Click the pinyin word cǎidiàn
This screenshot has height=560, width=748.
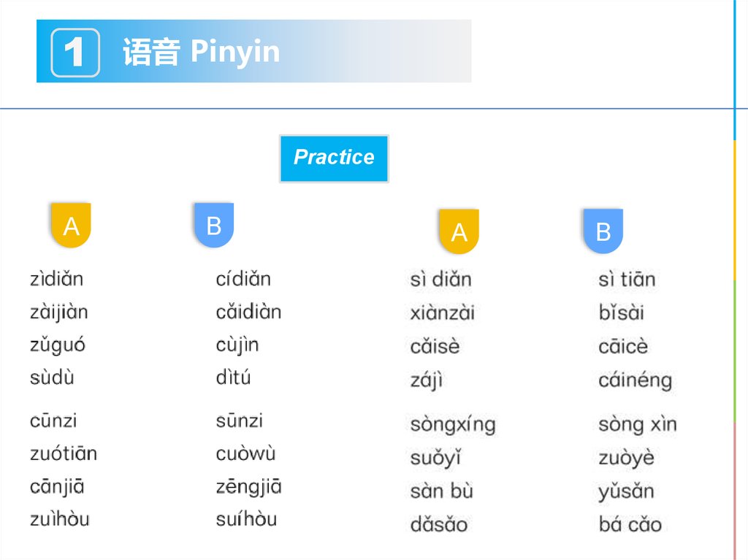point(248,312)
